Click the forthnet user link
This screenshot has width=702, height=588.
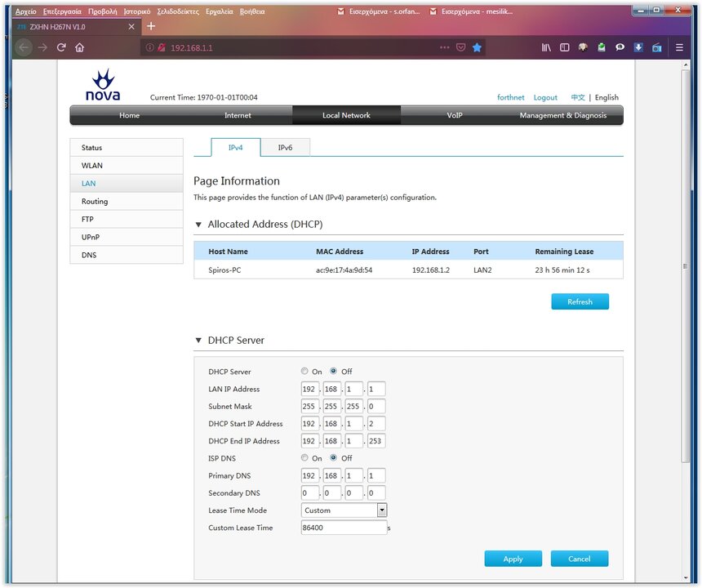click(x=510, y=97)
